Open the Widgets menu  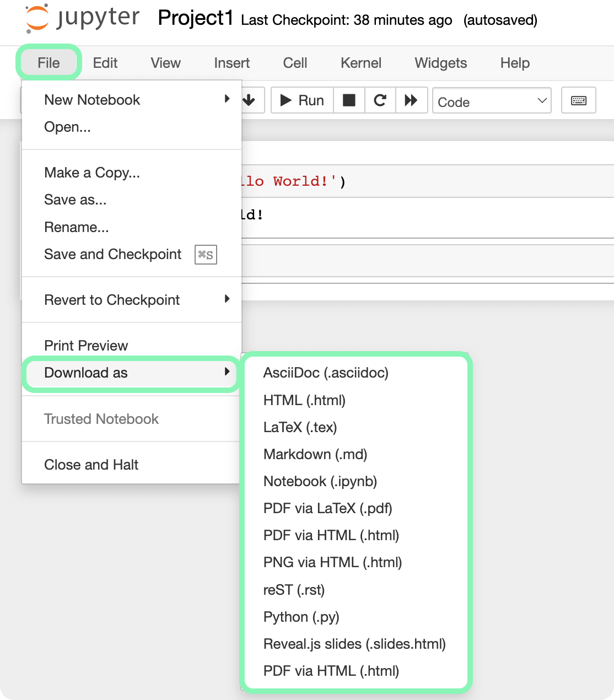tap(440, 63)
